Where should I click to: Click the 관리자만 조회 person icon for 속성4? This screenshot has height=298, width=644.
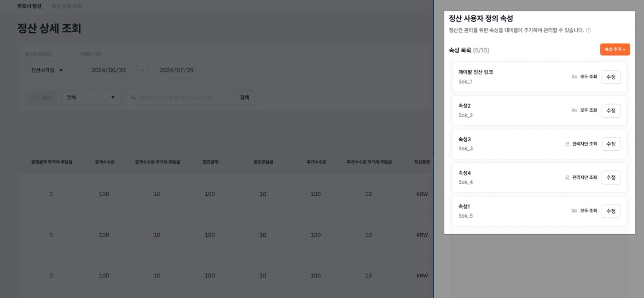click(x=567, y=178)
